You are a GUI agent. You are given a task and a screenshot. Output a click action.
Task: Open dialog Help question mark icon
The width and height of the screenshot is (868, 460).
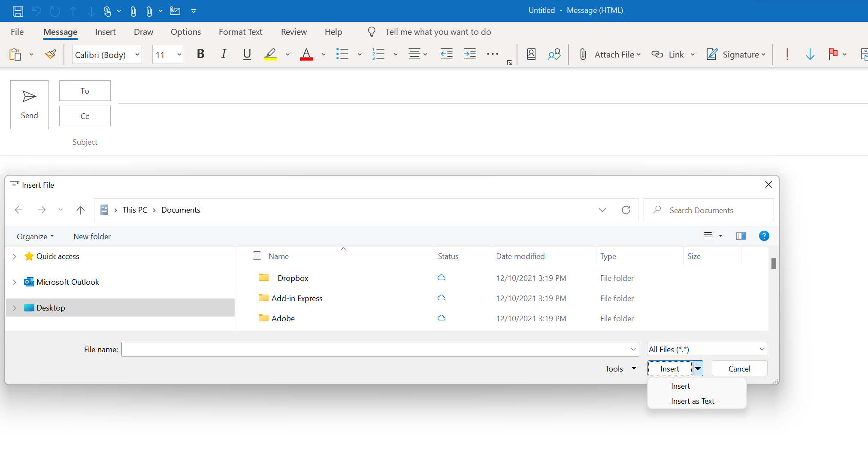pos(764,236)
